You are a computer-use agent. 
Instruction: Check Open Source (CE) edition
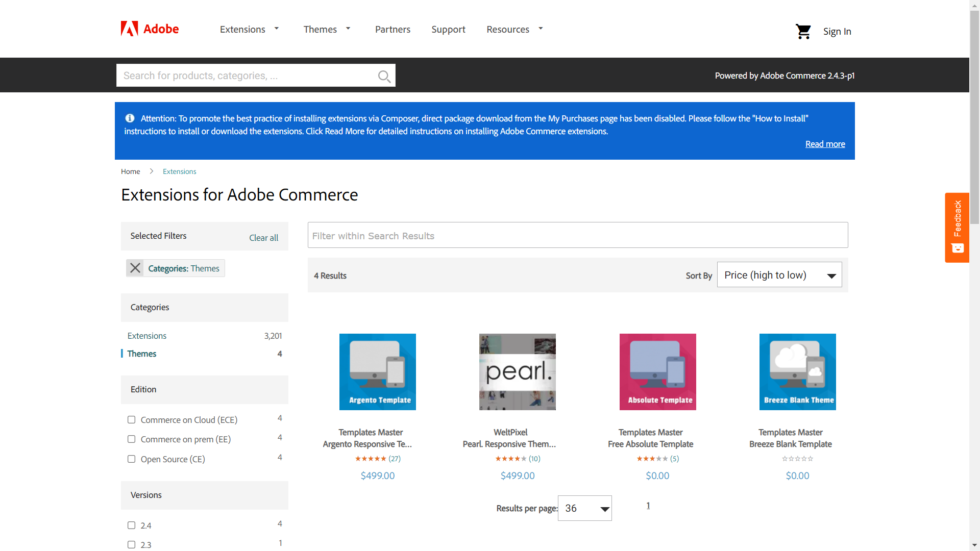point(131,459)
